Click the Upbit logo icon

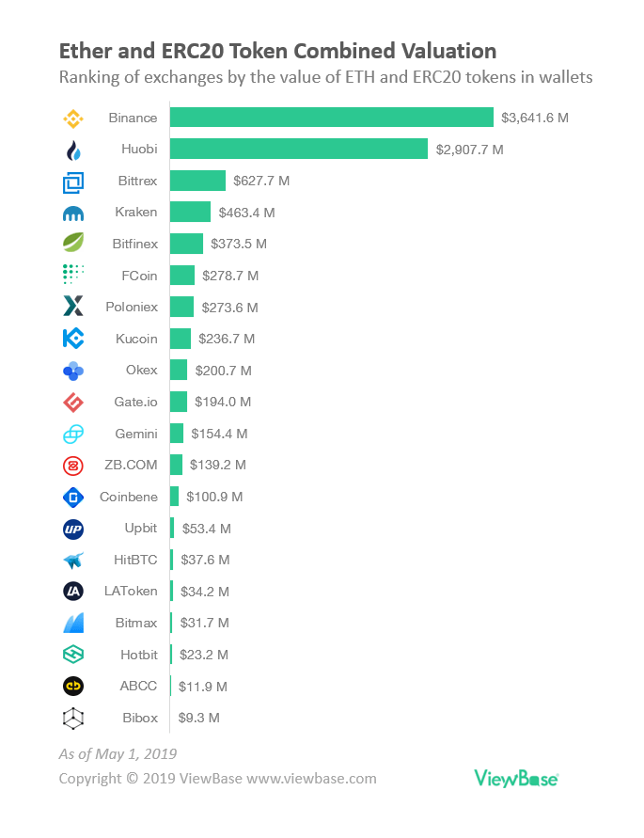tap(73, 529)
